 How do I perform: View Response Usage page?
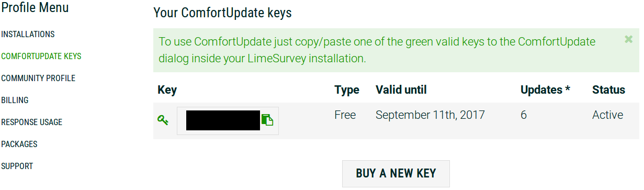coord(31,122)
